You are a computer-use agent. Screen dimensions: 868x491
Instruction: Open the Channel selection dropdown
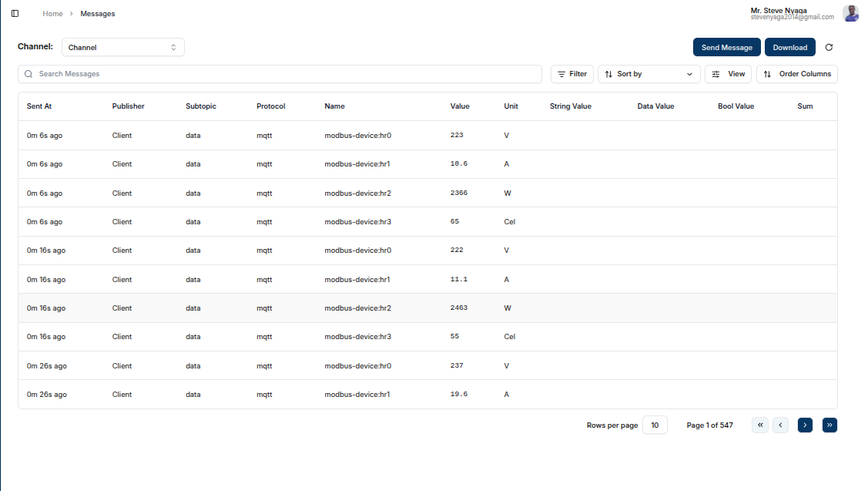click(123, 46)
